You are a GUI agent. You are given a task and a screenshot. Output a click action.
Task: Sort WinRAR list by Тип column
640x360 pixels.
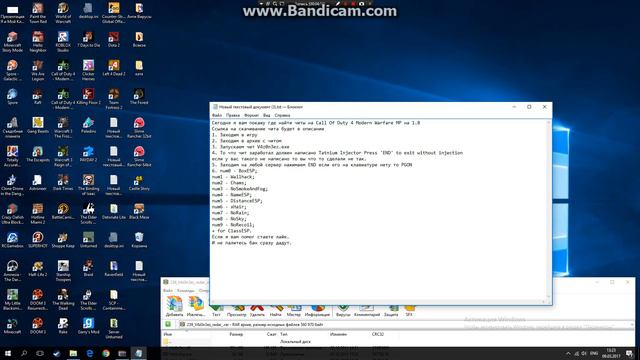tap(284, 334)
